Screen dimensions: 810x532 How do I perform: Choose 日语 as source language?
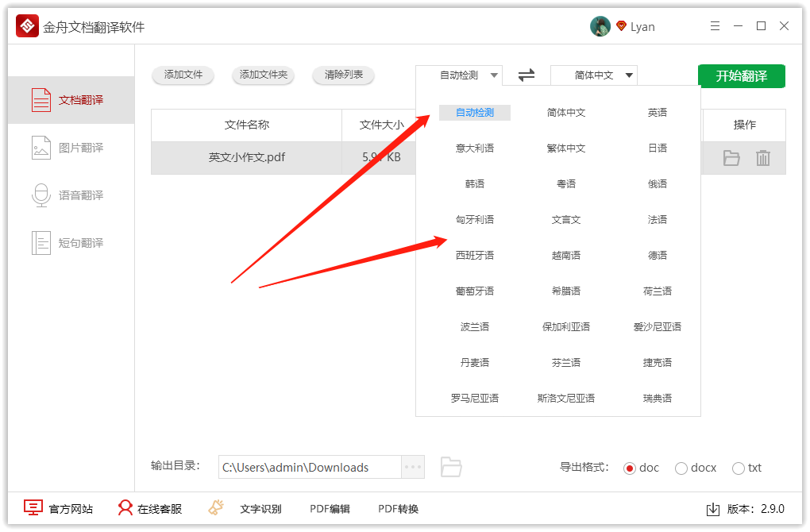[658, 148]
